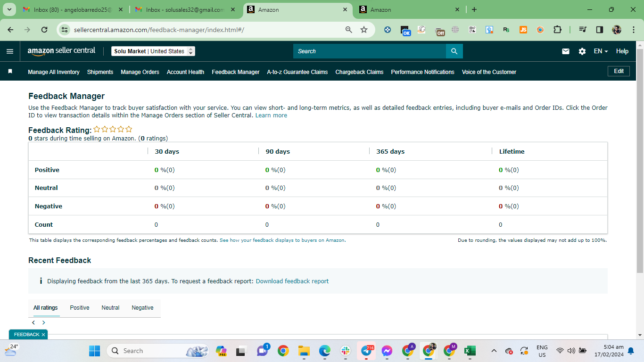This screenshot has height=362, width=644.
Task: View site information icon in address bar
Action: 65,30
